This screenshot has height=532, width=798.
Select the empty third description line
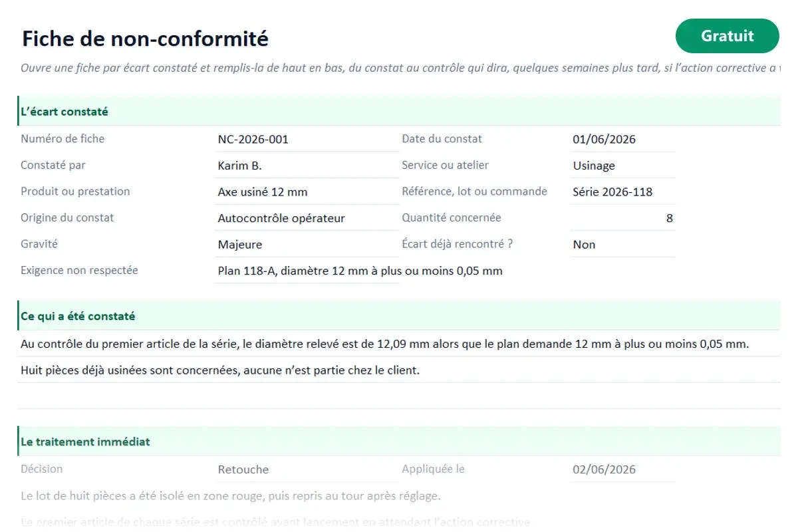point(399,396)
